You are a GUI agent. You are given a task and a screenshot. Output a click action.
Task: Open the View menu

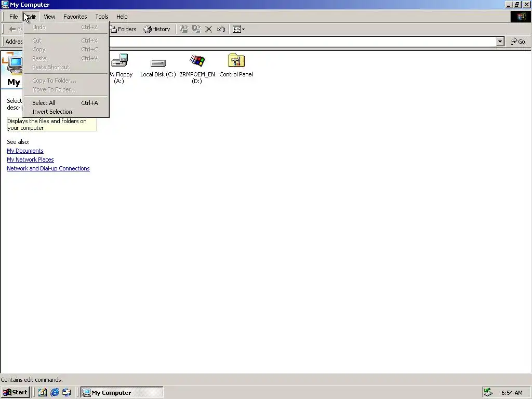click(49, 17)
